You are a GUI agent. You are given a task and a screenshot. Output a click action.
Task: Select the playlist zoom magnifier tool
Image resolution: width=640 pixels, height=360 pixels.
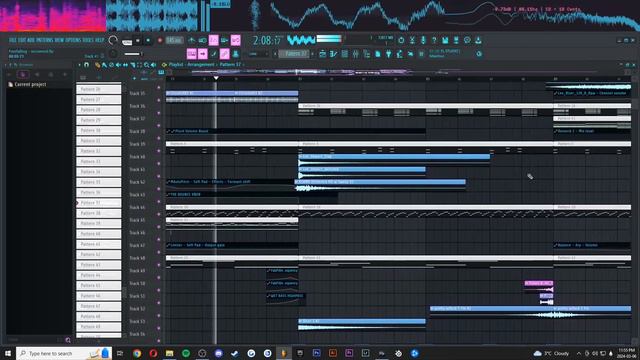[146, 65]
